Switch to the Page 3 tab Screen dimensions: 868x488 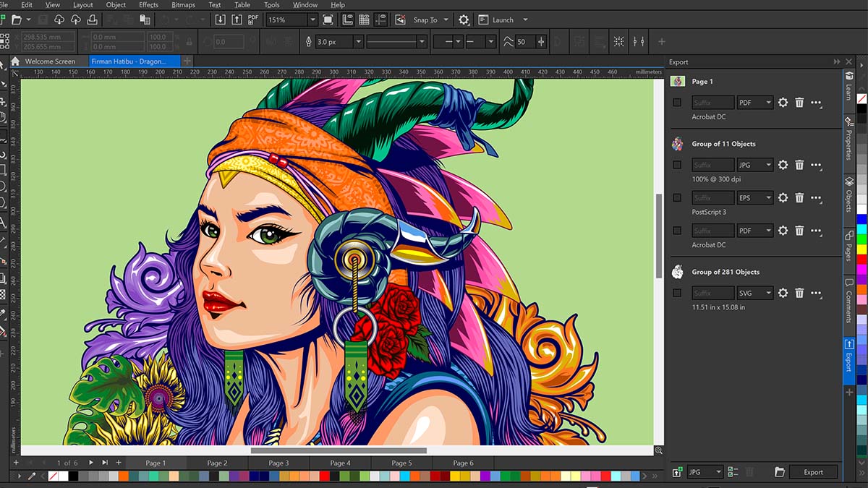(x=278, y=463)
